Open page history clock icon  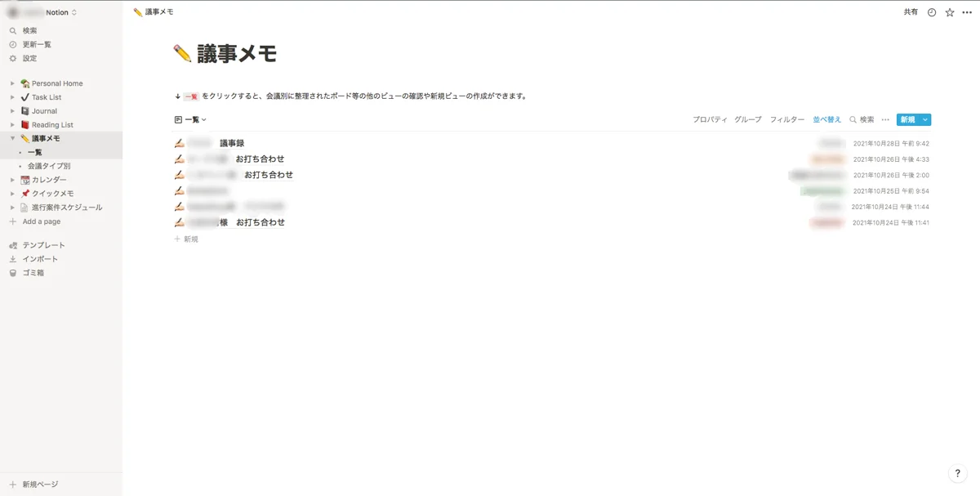(x=932, y=12)
